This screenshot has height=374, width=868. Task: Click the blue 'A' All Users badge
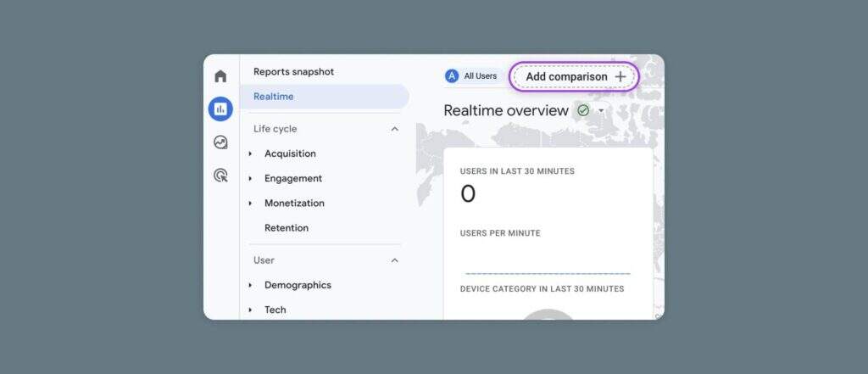[452, 76]
